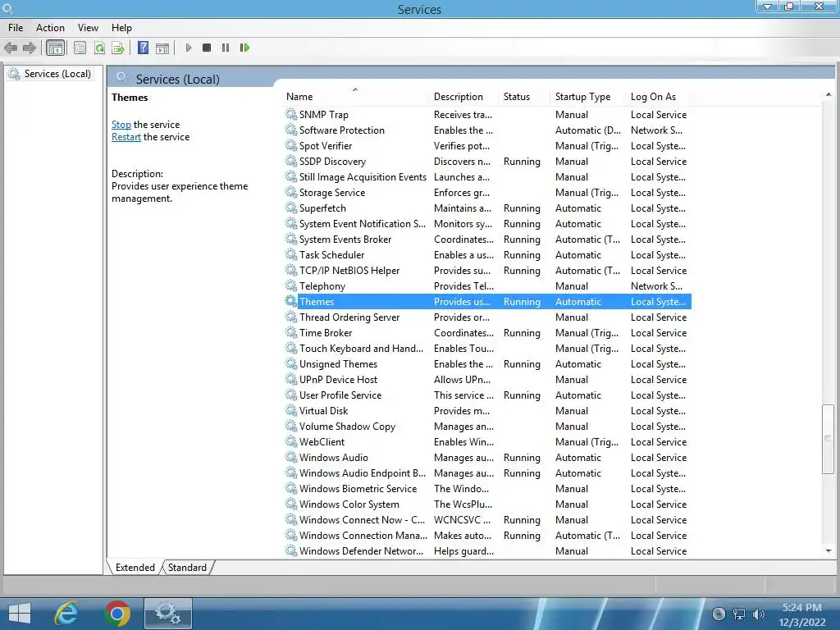Select the WebClient service
The image size is (840, 630).
(x=487, y=442)
